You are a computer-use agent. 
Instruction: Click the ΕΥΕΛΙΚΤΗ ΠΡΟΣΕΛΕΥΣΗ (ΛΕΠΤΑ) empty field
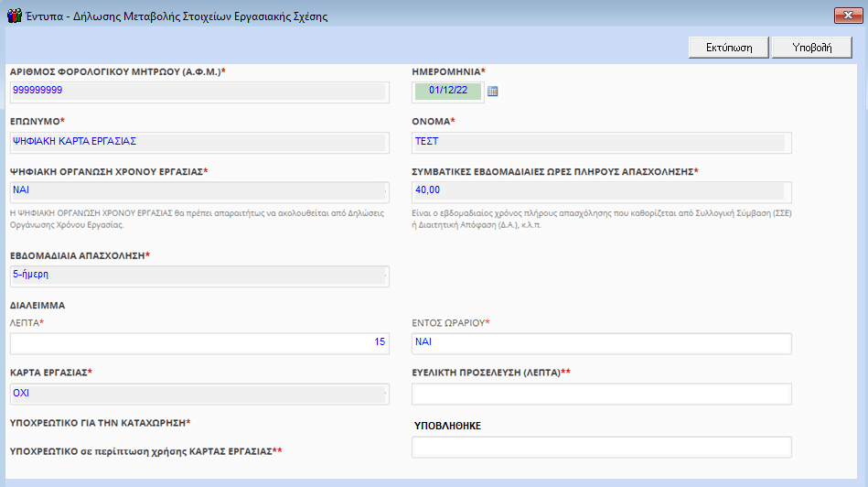[x=601, y=394]
